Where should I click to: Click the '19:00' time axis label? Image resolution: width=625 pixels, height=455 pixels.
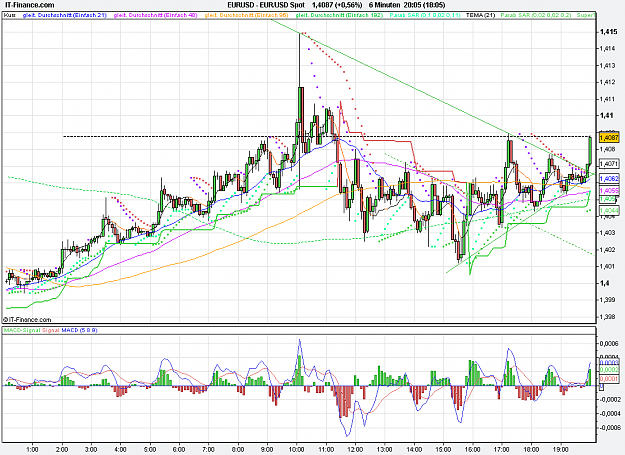[x=560, y=449]
